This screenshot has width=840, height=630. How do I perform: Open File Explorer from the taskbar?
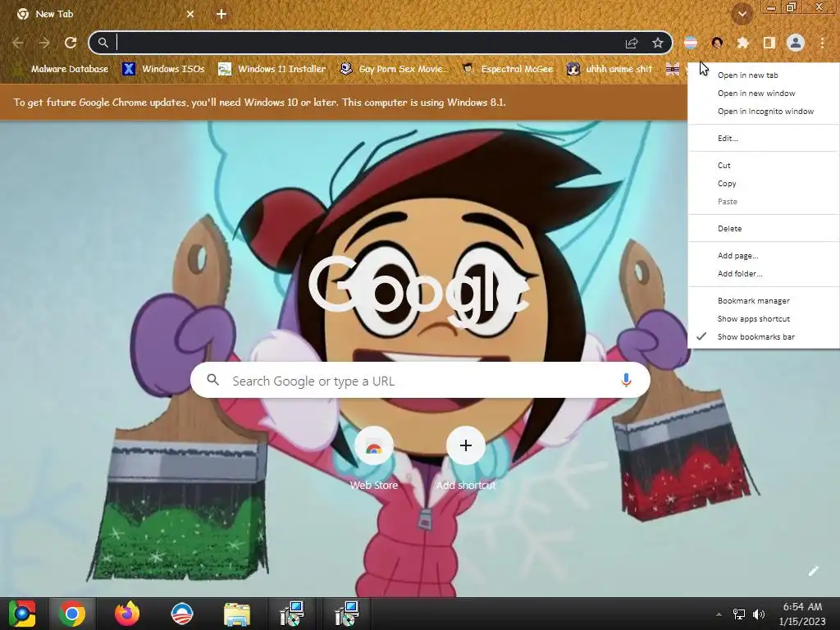tap(237, 614)
